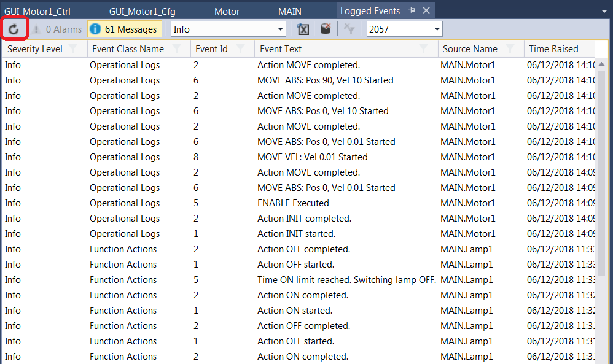Viewport: 613px width, 364px height.
Task: Open filter for Event Id column
Action: coord(241,49)
